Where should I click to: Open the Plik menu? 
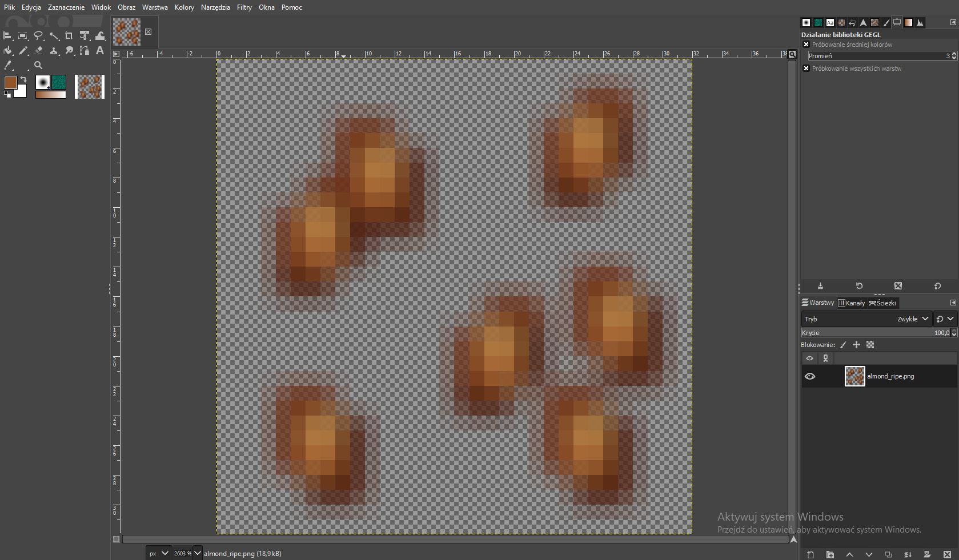tap(9, 7)
